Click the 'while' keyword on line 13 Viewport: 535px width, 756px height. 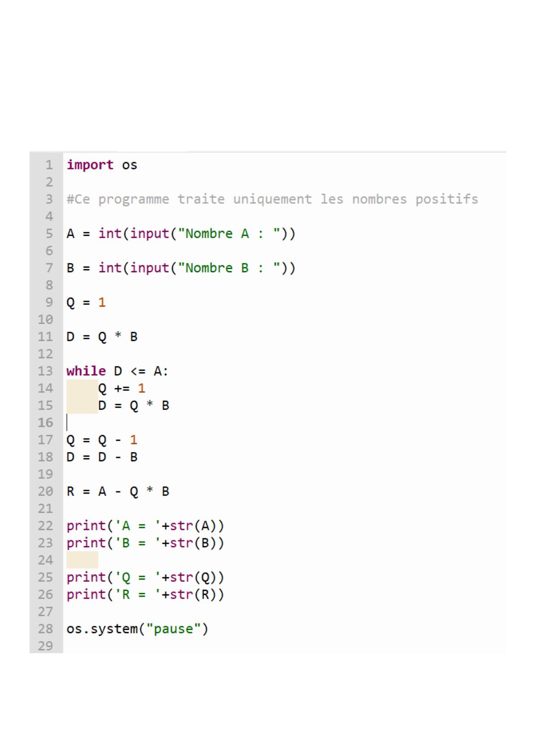[86, 371]
